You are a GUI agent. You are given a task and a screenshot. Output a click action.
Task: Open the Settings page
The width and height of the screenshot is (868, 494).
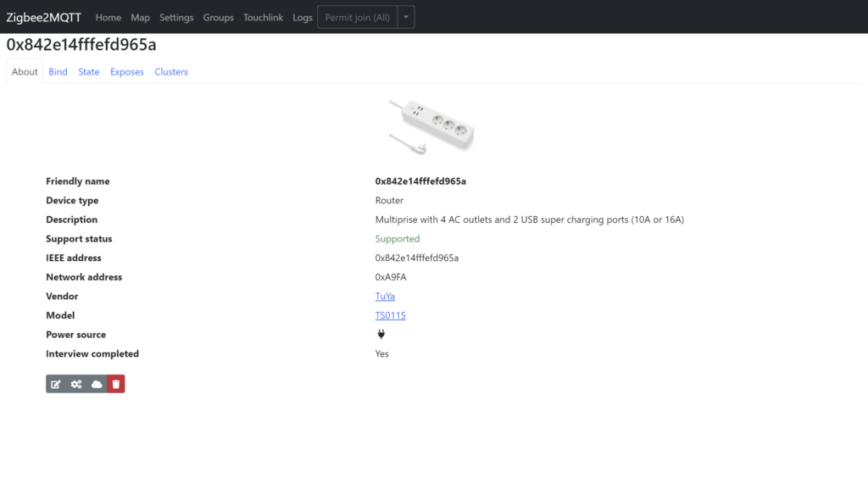coord(176,17)
